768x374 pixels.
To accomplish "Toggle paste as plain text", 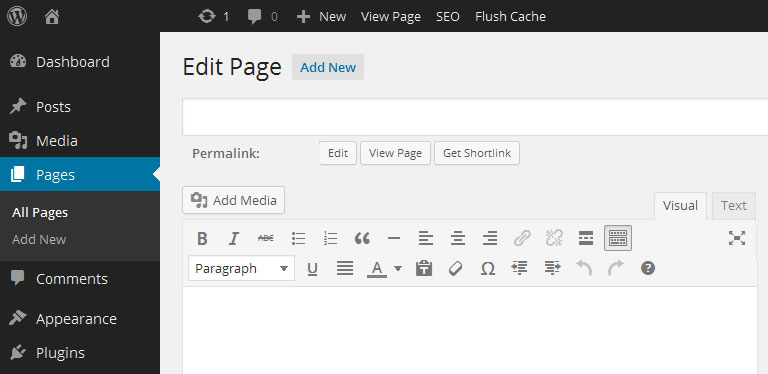I will click(424, 268).
